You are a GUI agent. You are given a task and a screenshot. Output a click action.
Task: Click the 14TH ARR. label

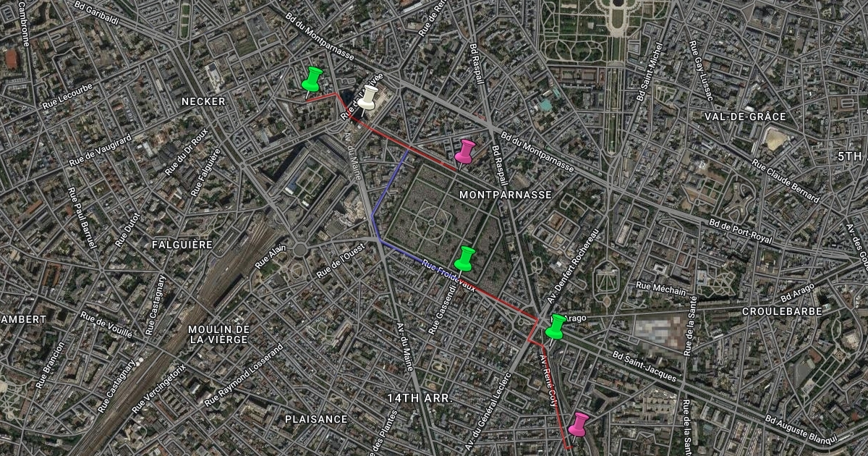pyautogui.click(x=420, y=399)
